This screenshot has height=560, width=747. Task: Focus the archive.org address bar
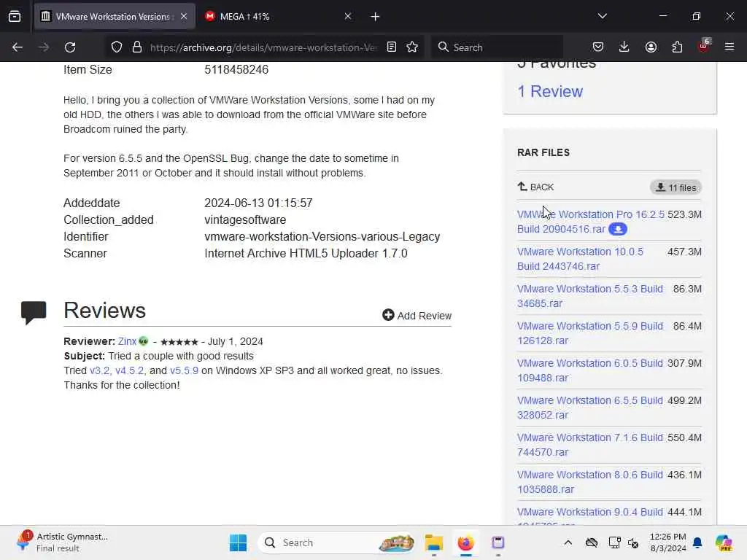263,47
